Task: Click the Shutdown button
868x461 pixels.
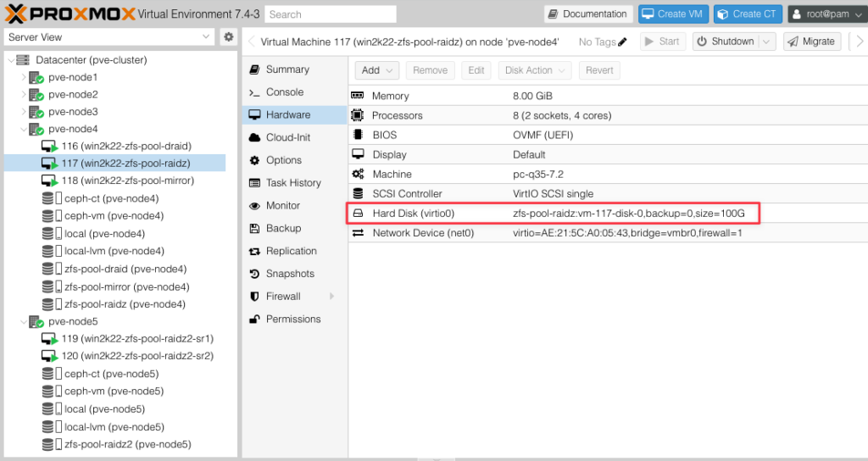Action: (726, 42)
